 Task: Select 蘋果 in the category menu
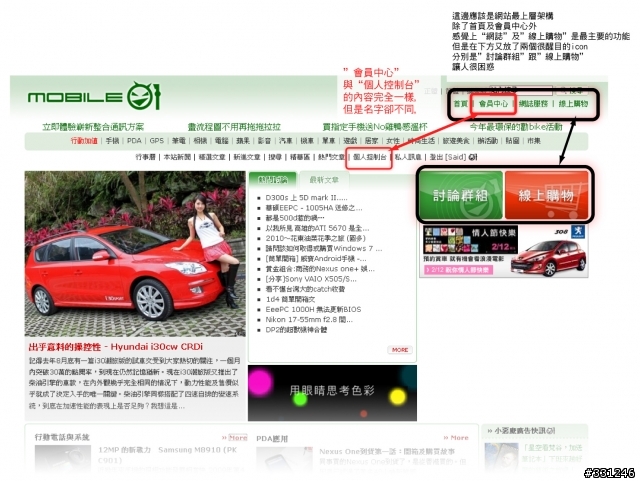[243, 141]
